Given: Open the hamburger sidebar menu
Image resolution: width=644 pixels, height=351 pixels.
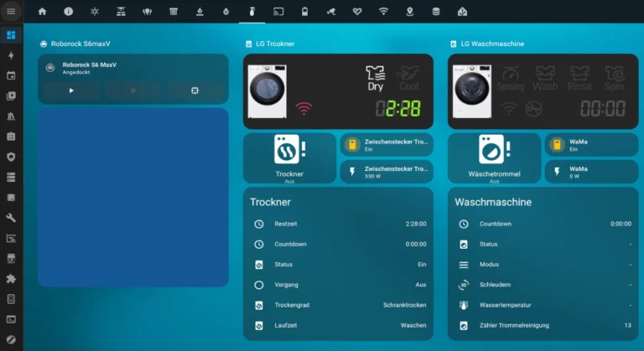Looking at the screenshot, I should [x=11, y=12].
